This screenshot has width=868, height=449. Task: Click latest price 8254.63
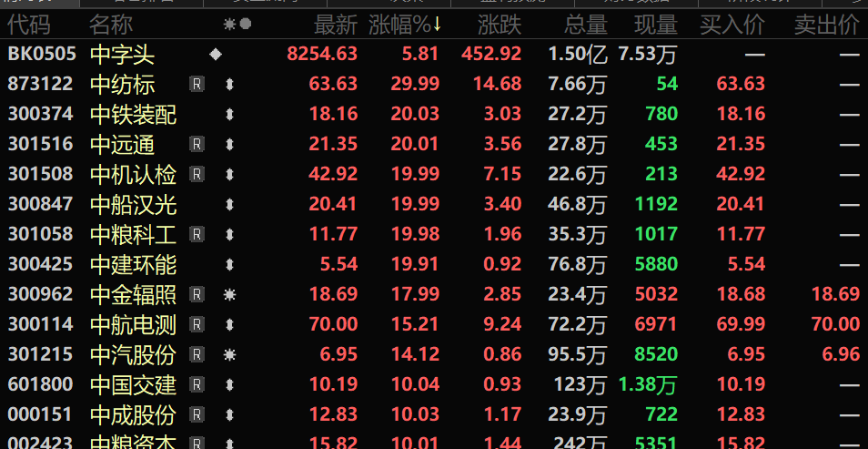(x=322, y=55)
